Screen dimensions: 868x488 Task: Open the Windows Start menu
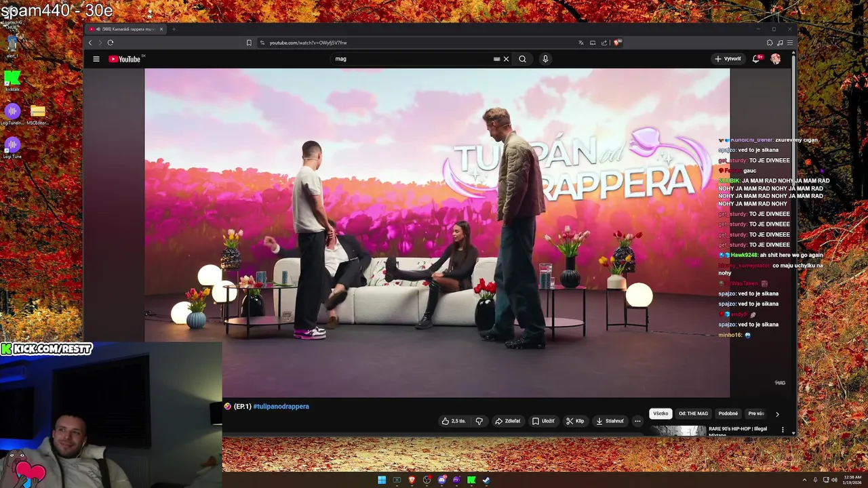[382, 480]
